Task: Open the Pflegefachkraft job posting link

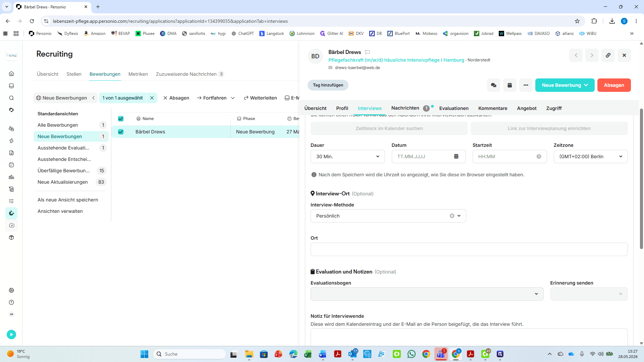Action: point(396,60)
